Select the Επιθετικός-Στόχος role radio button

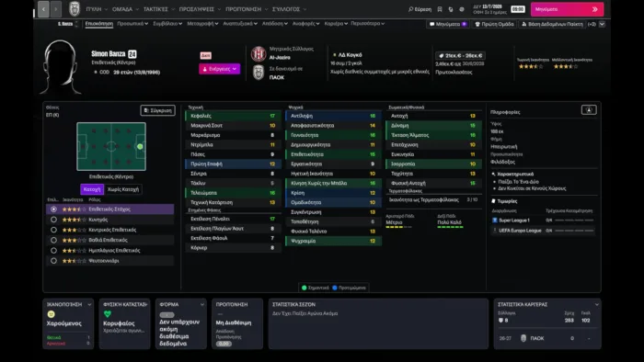pyautogui.click(x=53, y=209)
